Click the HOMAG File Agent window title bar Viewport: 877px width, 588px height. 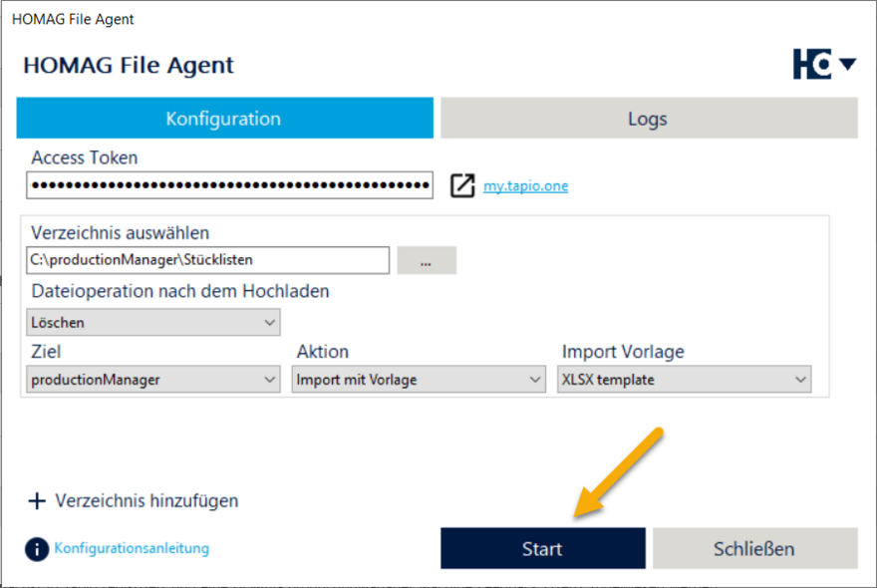[x=438, y=19]
